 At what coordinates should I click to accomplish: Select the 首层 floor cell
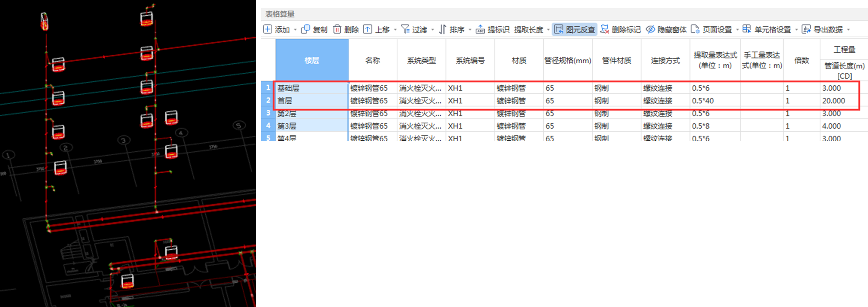pos(312,101)
